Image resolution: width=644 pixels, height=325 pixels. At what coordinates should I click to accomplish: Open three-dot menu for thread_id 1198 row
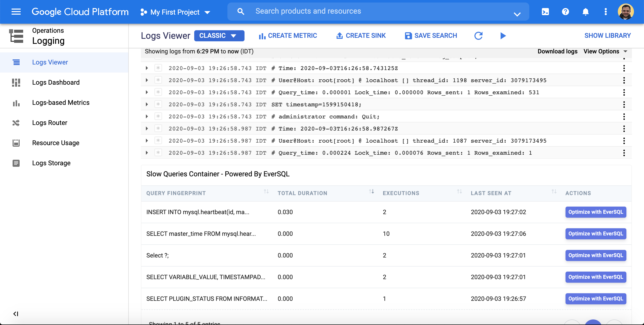coord(624,80)
